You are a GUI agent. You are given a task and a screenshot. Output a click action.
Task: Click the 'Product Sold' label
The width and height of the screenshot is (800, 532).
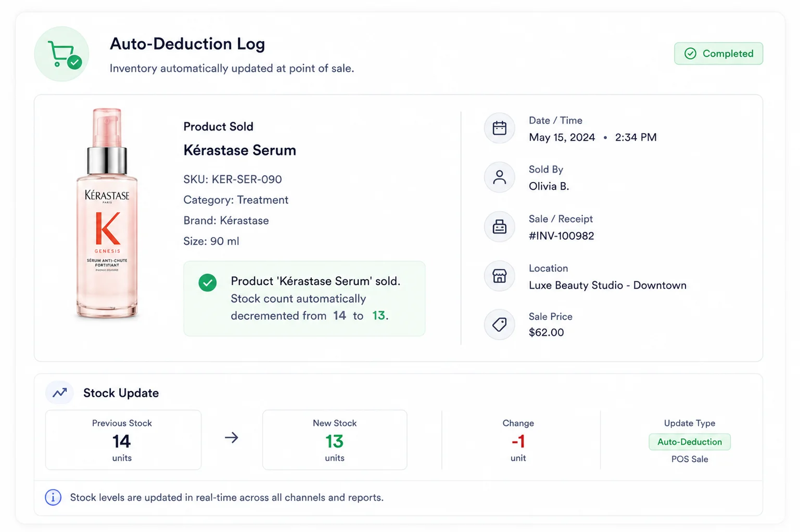click(218, 126)
